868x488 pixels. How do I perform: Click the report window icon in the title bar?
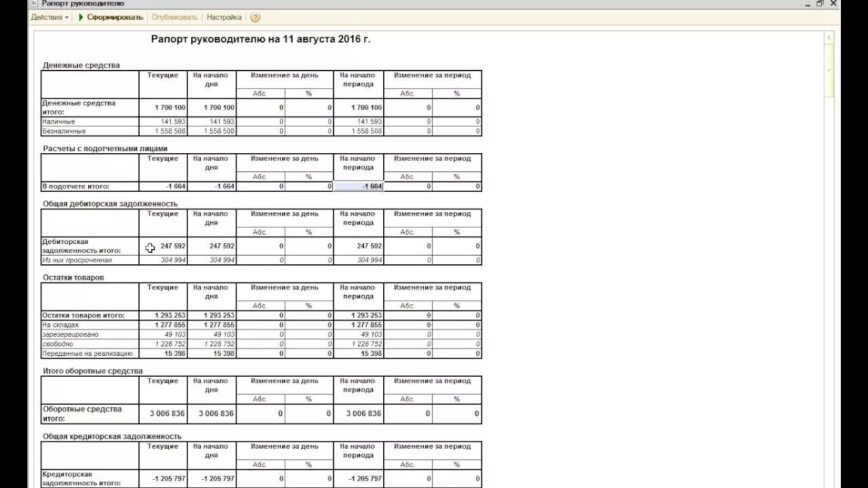tap(35, 3)
